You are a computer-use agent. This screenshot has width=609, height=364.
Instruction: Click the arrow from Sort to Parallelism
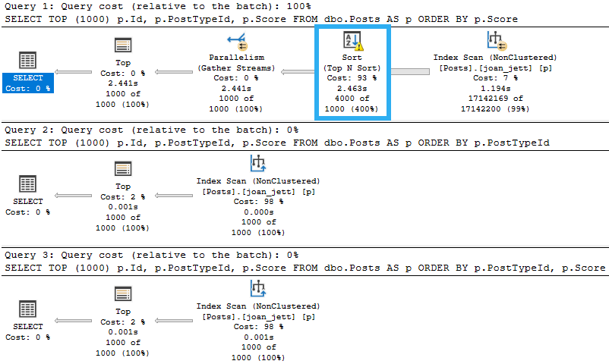coord(298,72)
